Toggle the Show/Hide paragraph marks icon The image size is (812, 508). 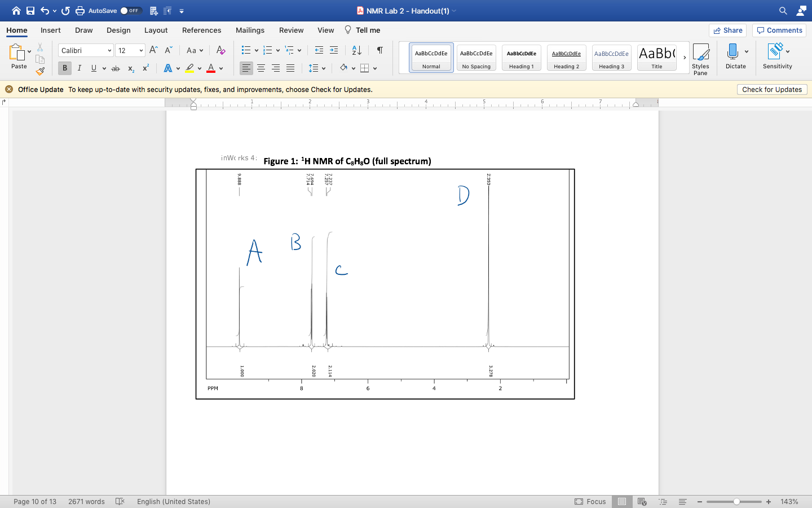click(379, 50)
